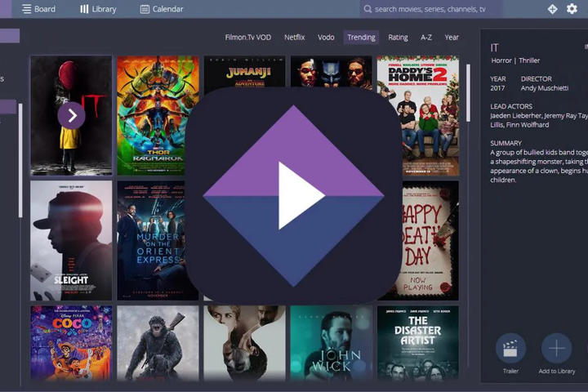Select the Netflix filter
The height and width of the screenshot is (392, 588).
tap(294, 38)
